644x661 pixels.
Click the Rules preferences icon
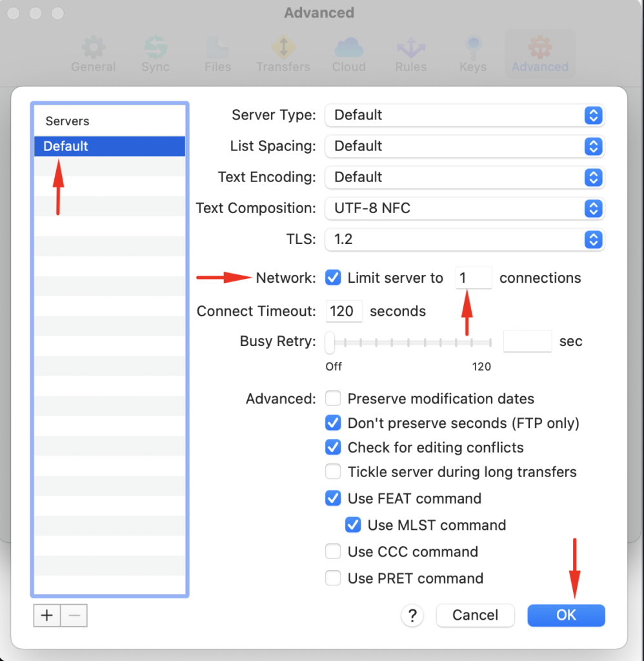pyautogui.click(x=410, y=54)
